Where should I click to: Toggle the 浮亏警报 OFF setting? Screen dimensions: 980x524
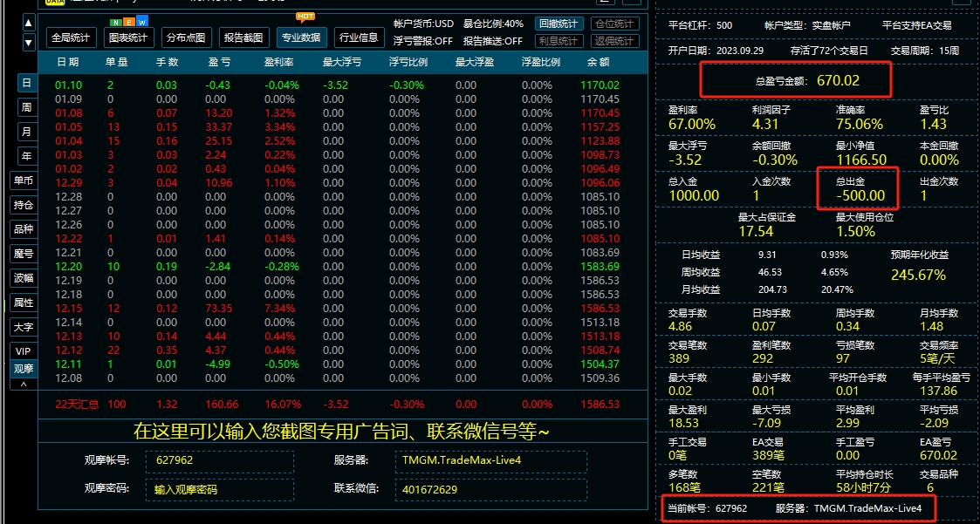[423, 41]
